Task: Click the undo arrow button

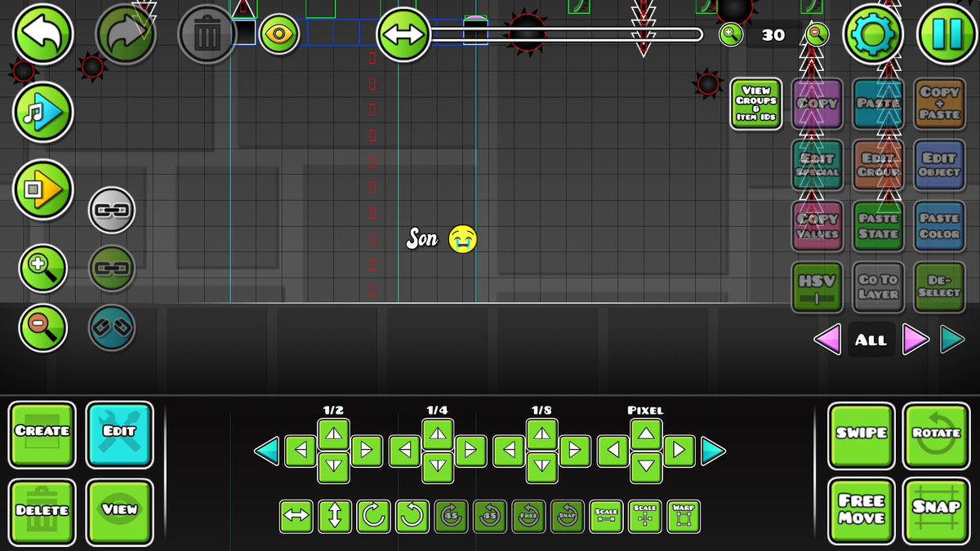Action: [43, 34]
